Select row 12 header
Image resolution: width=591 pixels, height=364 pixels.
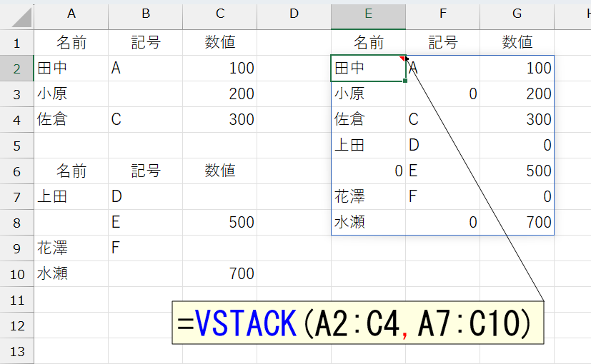(x=16, y=325)
